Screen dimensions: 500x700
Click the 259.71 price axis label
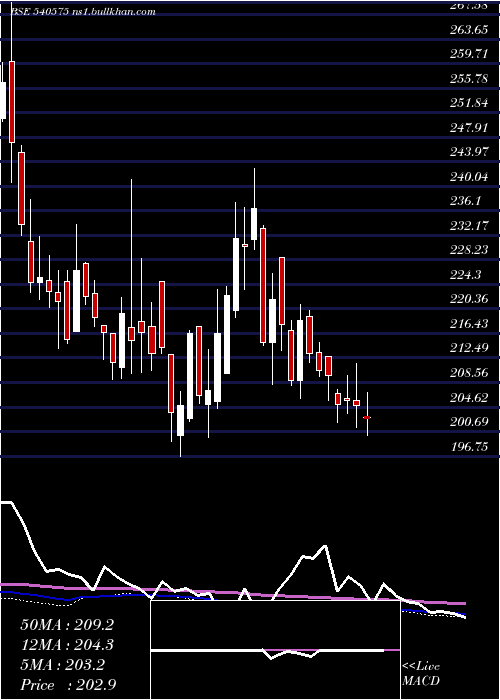(x=469, y=54)
